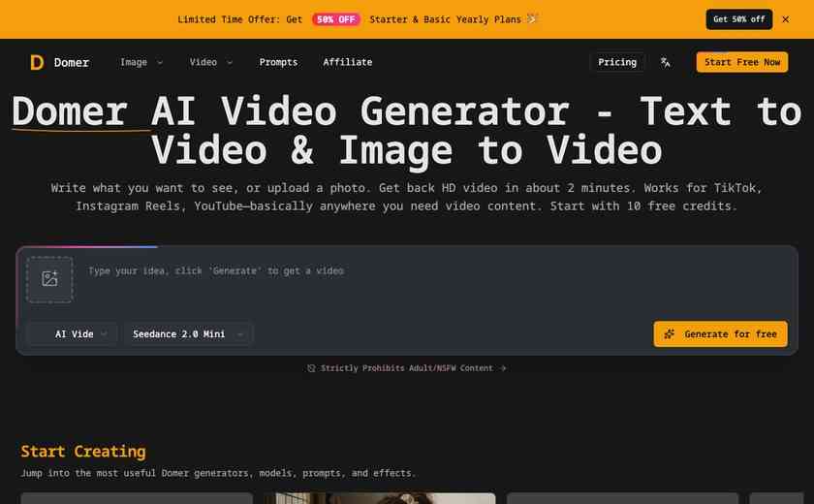The image size is (814, 504).
Task: Open the Strictly Prohibits Adult/NSFW Content link
Action: (406, 368)
